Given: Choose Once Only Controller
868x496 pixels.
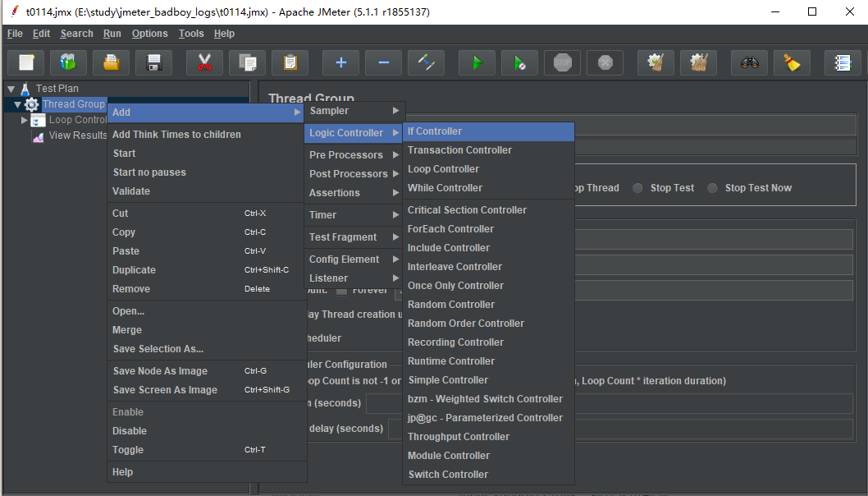Looking at the screenshot, I should pos(488,286).
